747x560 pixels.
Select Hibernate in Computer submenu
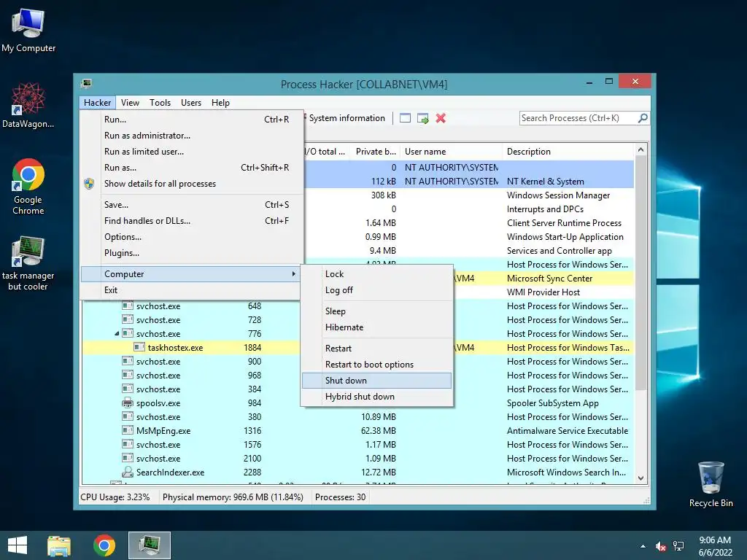point(376,327)
